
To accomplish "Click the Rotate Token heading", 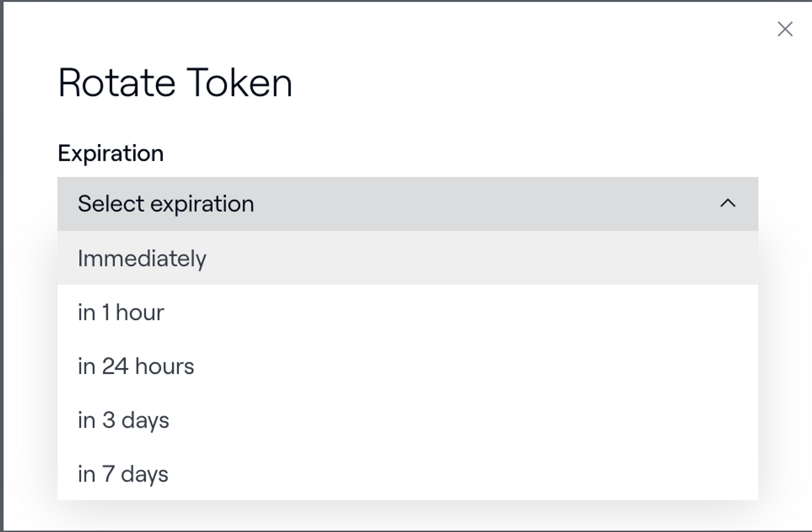I will pos(175,83).
